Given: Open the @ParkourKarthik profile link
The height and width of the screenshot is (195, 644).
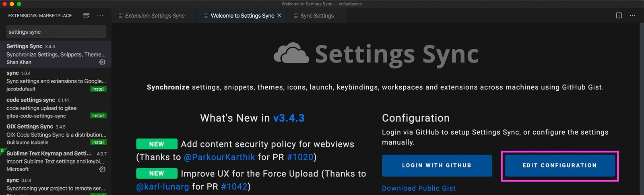Looking at the screenshot, I should pyautogui.click(x=219, y=157).
